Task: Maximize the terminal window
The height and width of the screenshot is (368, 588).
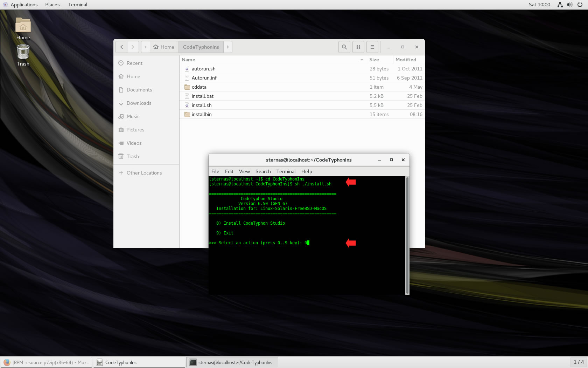Action: (391, 160)
